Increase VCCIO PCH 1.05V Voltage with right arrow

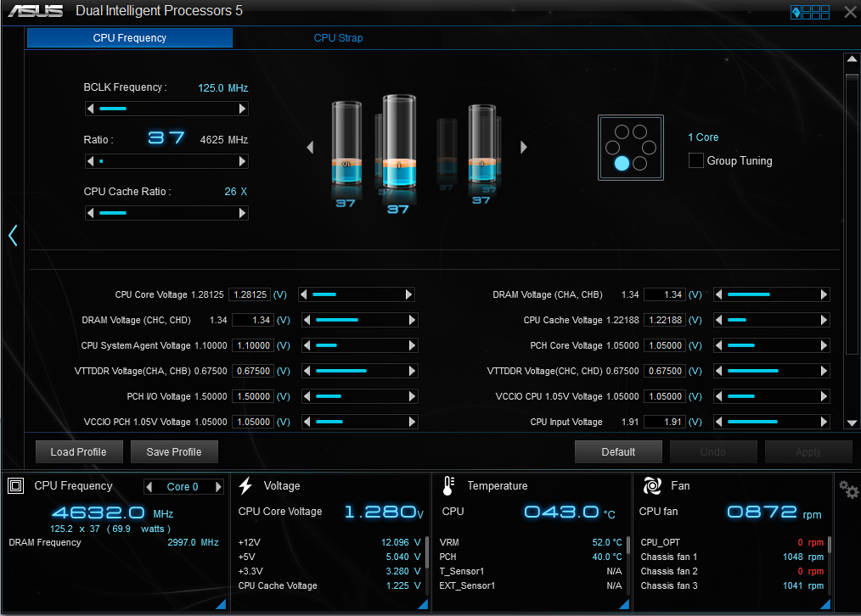(412, 422)
